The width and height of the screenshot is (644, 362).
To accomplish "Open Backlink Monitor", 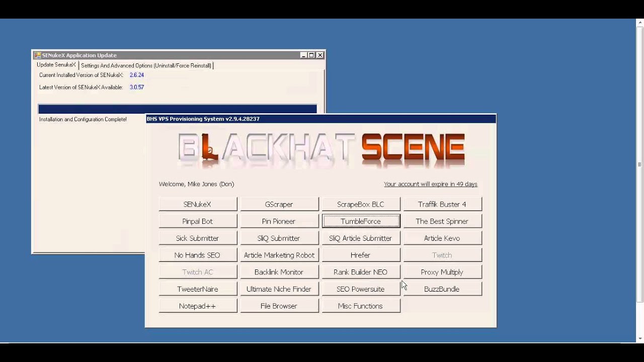I will pyautogui.click(x=279, y=272).
